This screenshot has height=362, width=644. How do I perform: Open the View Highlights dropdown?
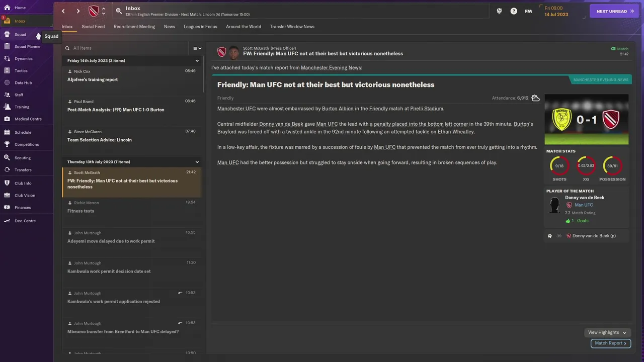(x=607, y=332)
